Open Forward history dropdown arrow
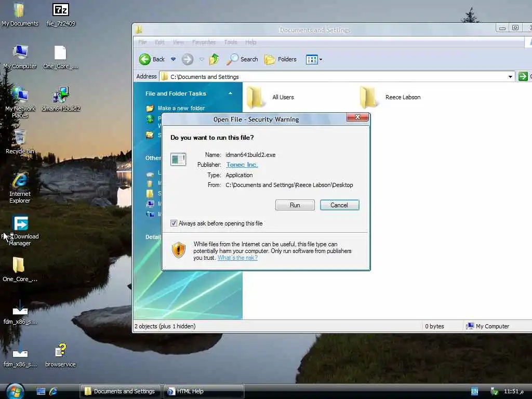Viewport: 532px width, 399px height. (x=202, y=59)
